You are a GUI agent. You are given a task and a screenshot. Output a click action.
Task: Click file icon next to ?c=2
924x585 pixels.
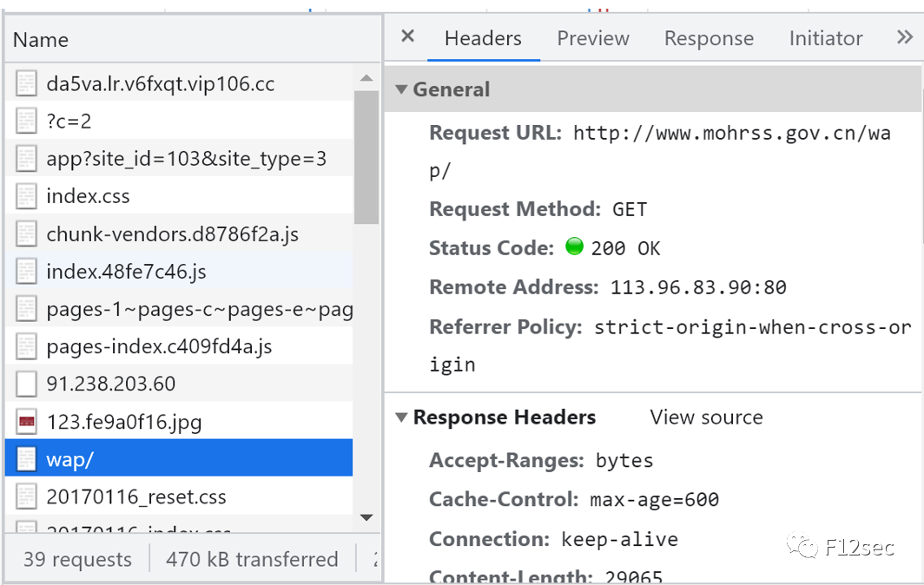click(27, 122)
